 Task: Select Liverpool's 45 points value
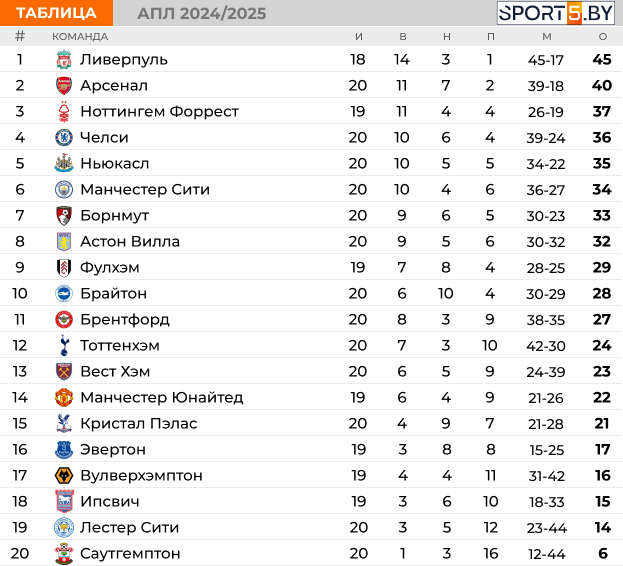click(602, 60)
